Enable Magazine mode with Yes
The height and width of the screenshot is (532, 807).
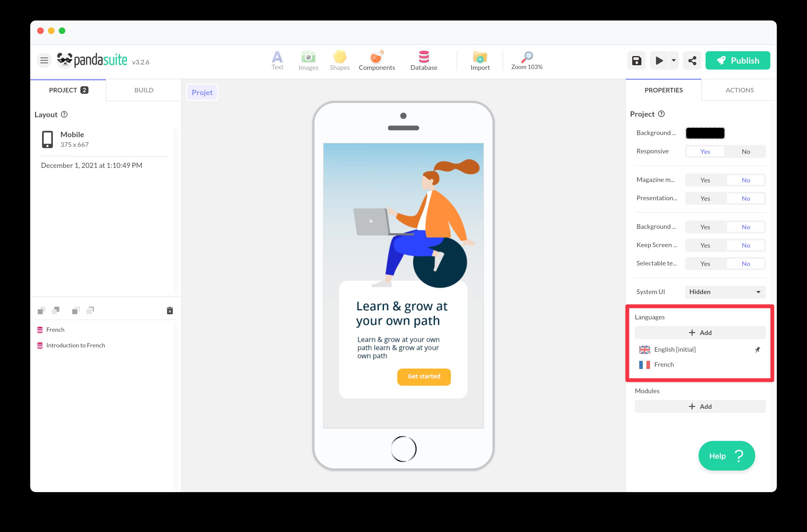705,180
